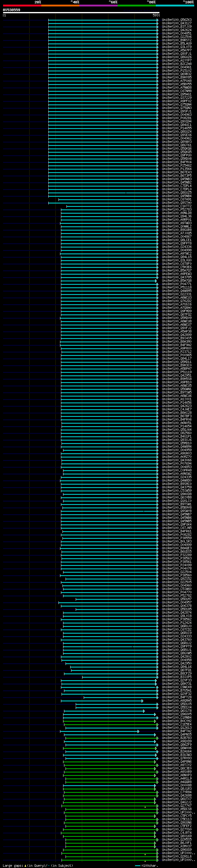Open hit UniRef100_Q42624
Screen dimensions: 197x868
coord(177,30)
